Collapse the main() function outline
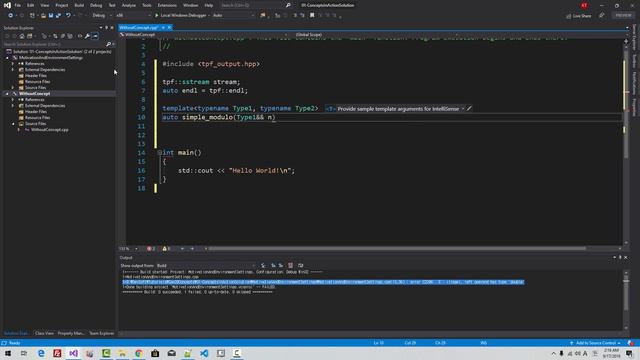 click(160, 152)
